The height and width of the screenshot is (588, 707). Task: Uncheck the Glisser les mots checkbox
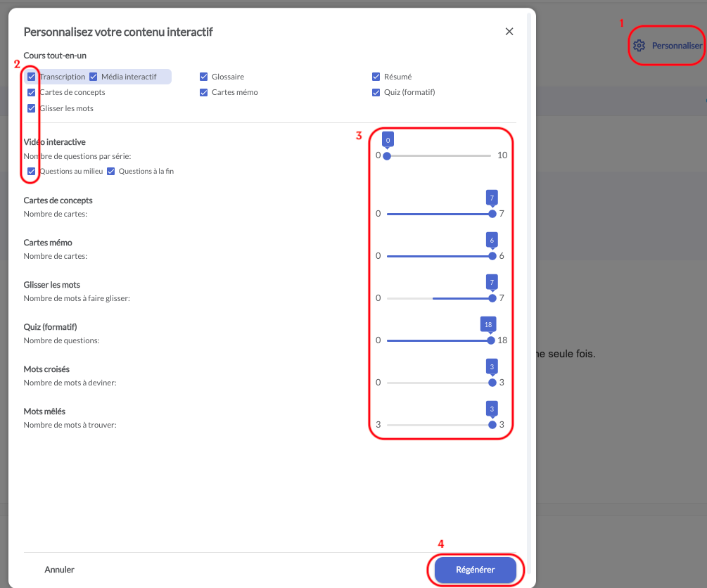pyautogui.click(x=31, y=108)
